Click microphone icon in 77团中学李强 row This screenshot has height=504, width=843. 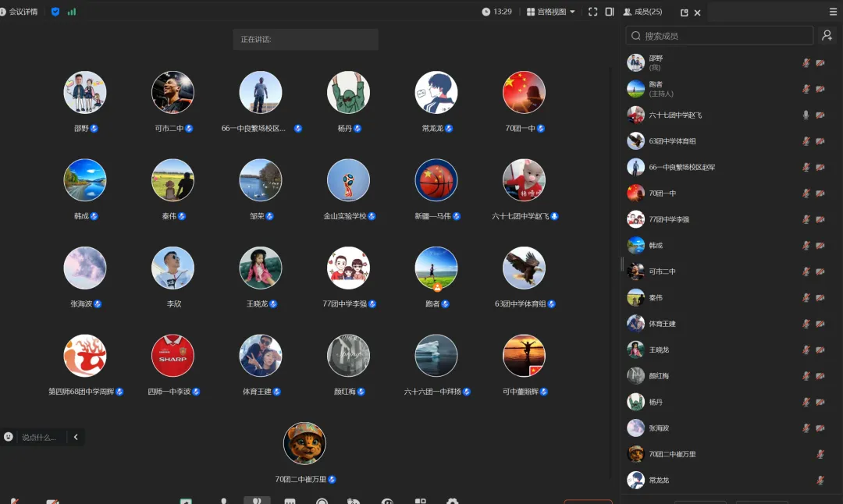[x=806, y=219]
